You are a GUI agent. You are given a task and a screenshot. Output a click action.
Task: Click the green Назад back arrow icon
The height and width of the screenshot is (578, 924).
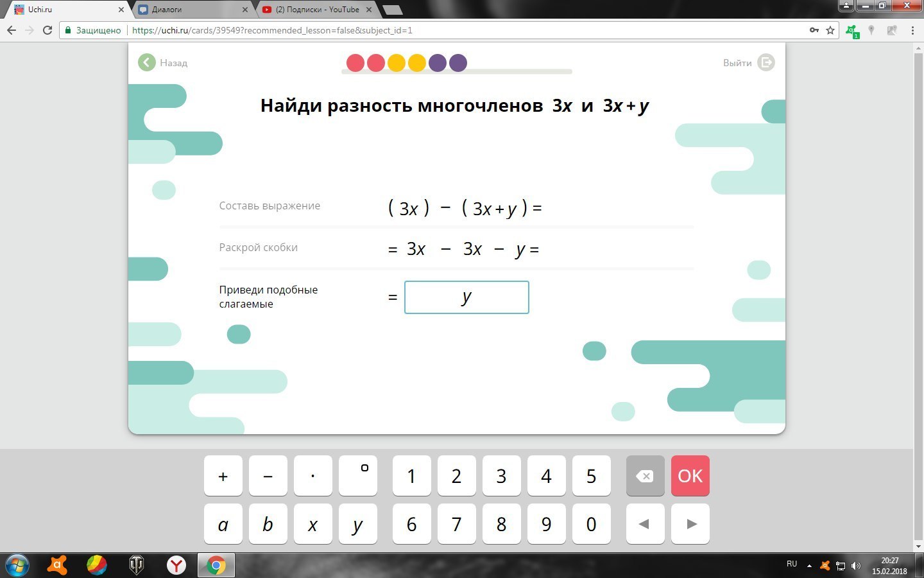tap(147, 62)
